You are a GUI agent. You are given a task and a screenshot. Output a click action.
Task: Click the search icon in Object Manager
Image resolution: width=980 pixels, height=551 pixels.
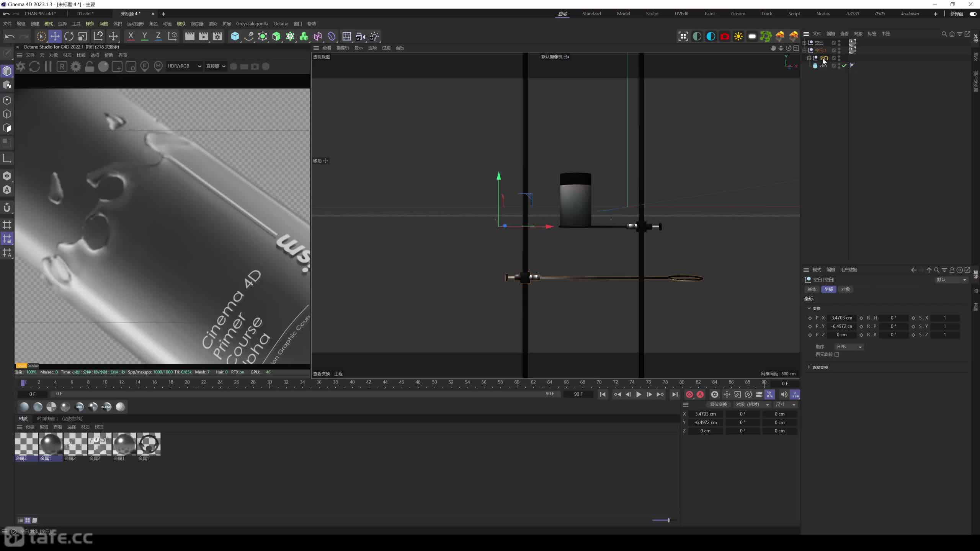[x=944, y=34]
